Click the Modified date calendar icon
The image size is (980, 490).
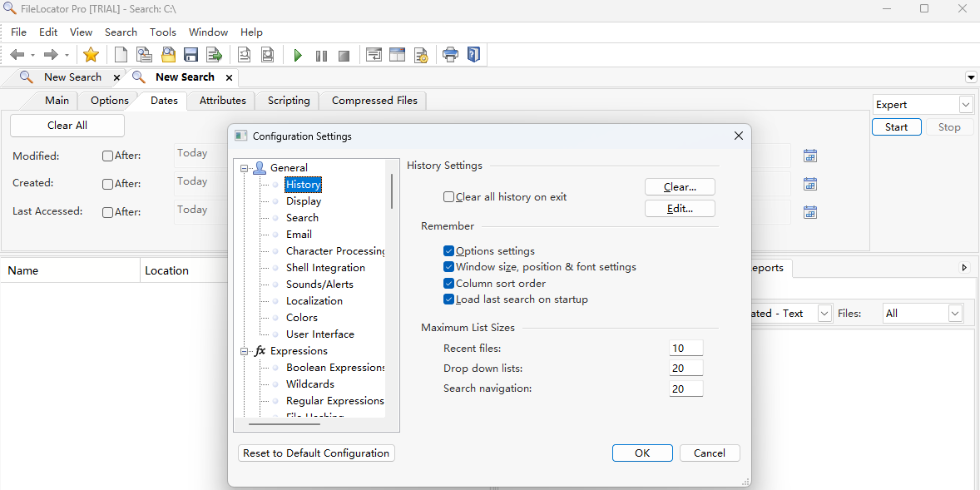tap(809, 156)
